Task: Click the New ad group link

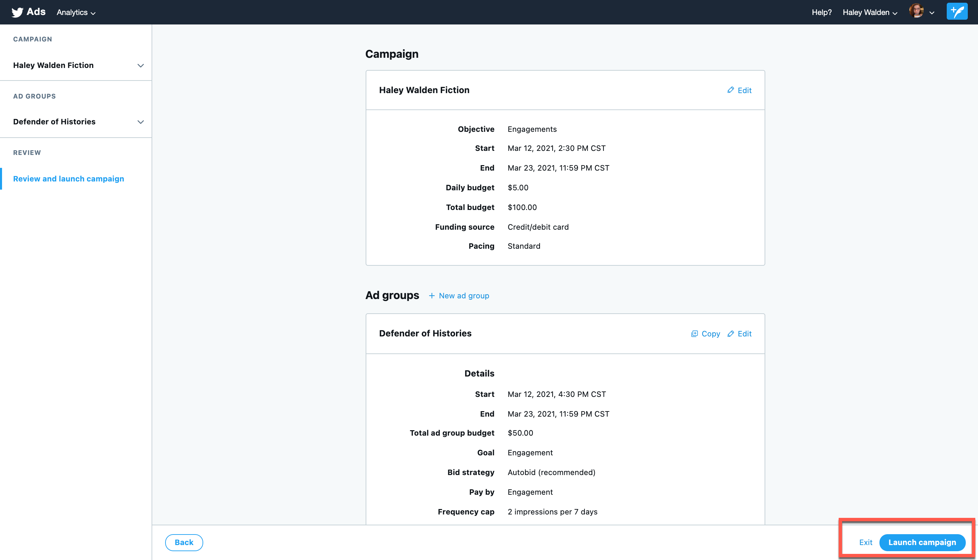Action: (464, 296)
